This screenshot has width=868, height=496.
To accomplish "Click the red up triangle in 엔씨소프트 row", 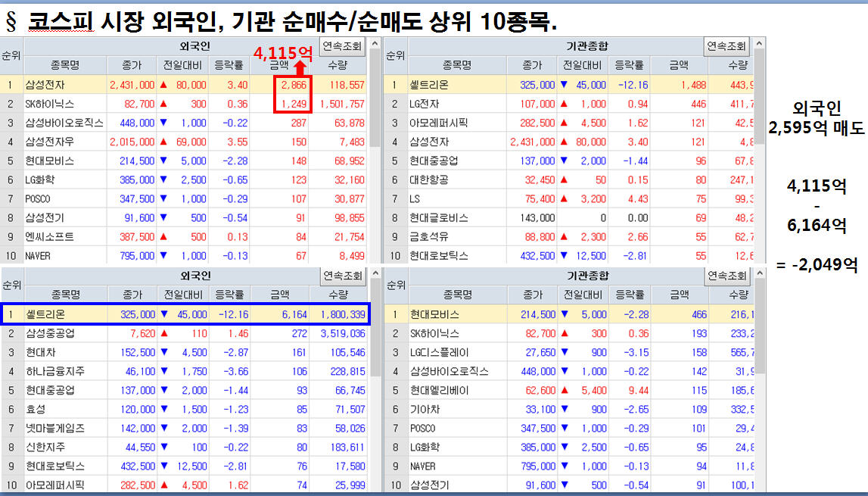I will [x=163, y=236].
